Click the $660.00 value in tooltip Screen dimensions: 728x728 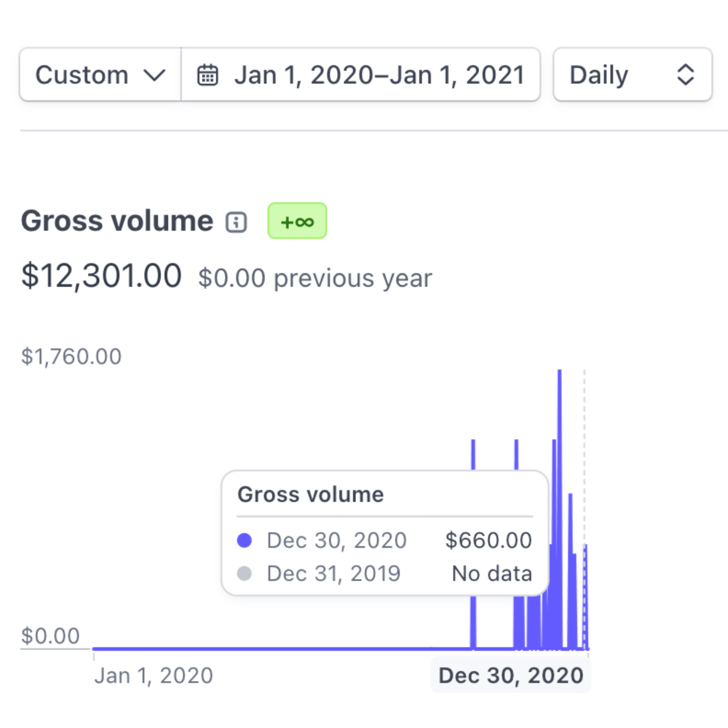pos(488,540)
